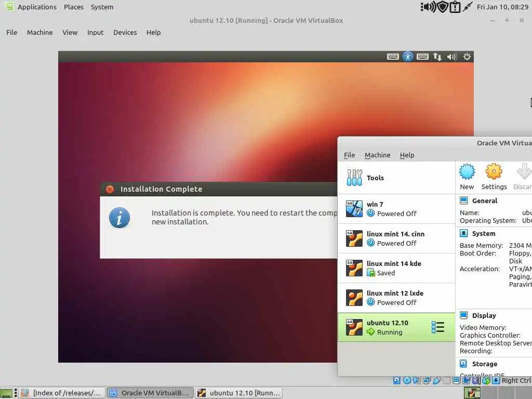Image resolution: width=532 pixels, height=399 pixels.
Task: Open Help menu in VirtualBox Manager
Action: click(407, 155)
